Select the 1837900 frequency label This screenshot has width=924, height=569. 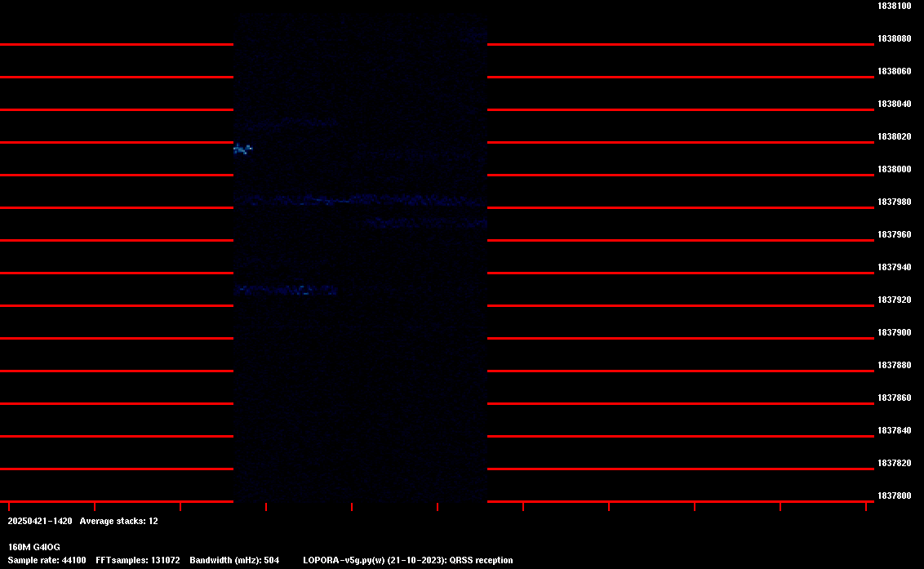(x=894, y=332)
